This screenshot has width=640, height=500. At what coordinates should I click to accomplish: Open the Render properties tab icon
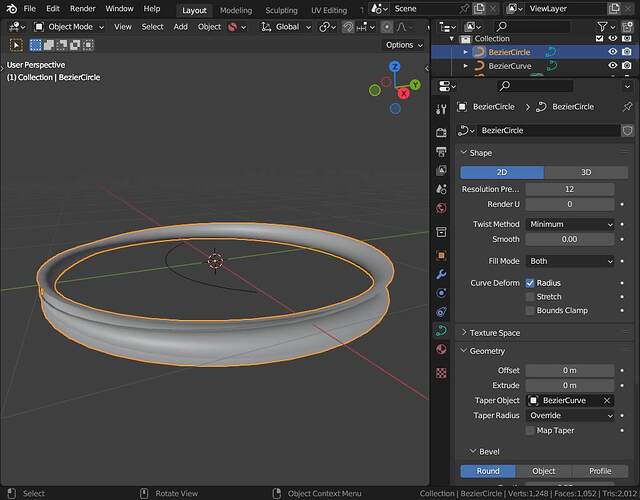[x=441, y=132]
